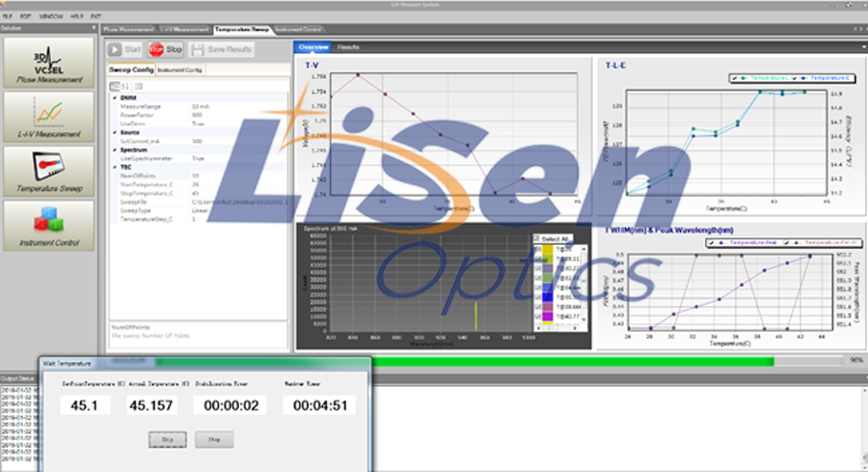Switch to Pulse Measurement document tab
This screenshot has width=868, height=472.
pos(129,29)
